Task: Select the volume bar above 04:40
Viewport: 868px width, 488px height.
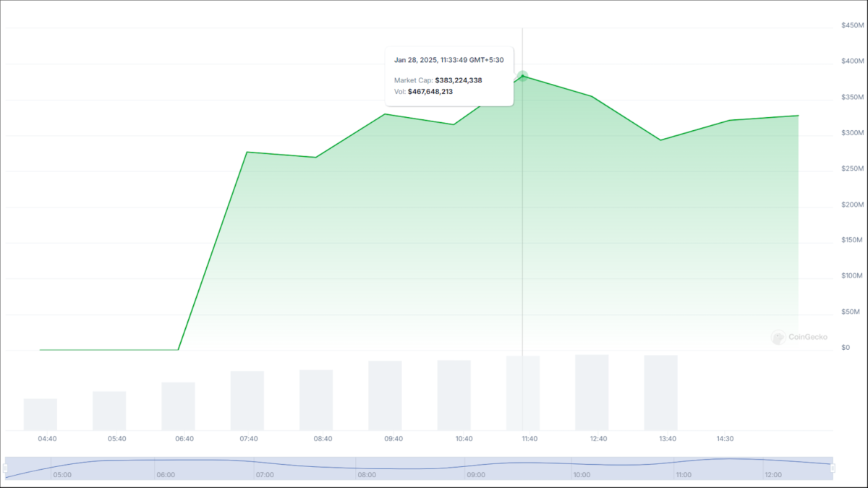Action: tap(40, 414)
